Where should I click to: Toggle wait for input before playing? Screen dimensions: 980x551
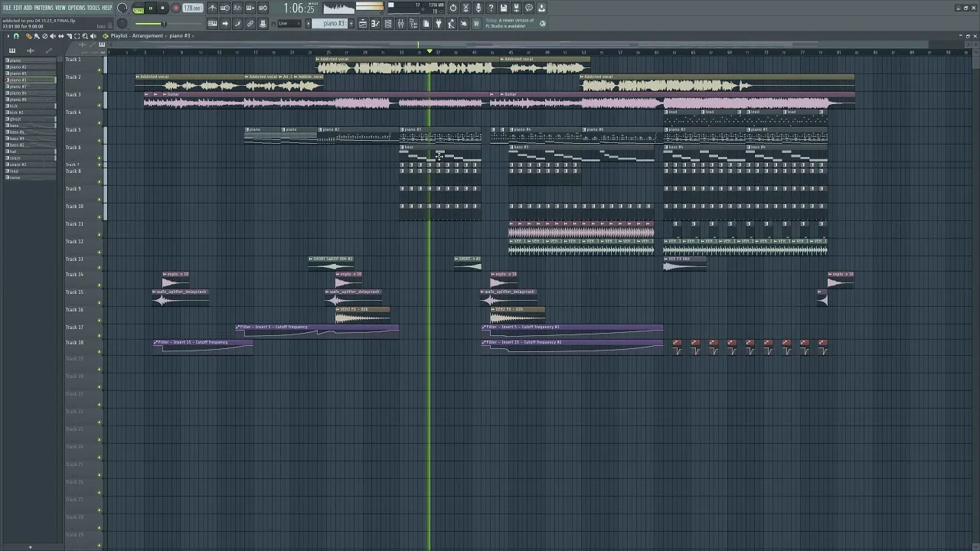click(225, 8)
